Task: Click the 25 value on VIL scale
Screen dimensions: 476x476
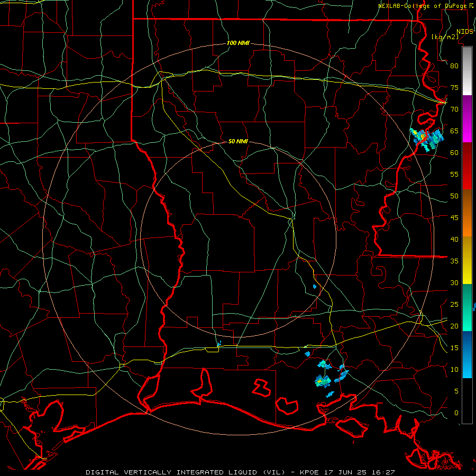Action: 454,305
